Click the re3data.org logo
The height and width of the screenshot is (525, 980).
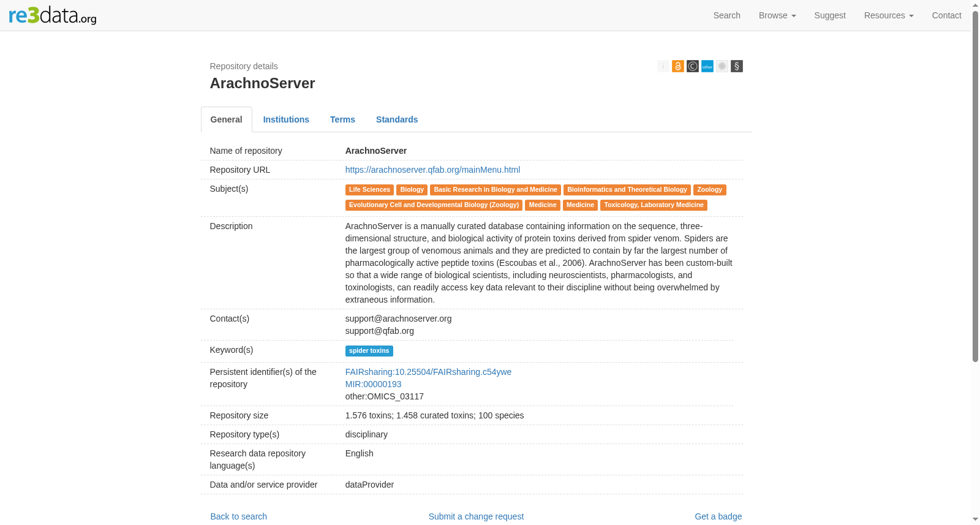53,15
